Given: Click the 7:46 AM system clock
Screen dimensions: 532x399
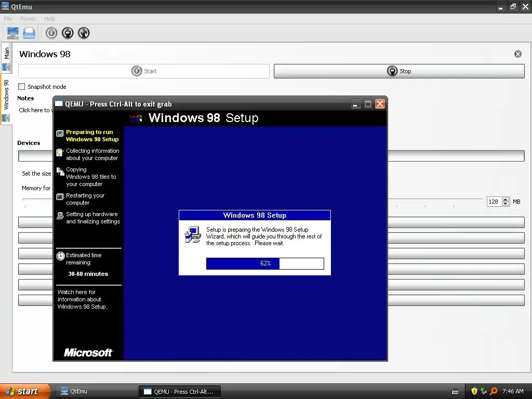Looking at the screenshot, I should point(513,391).
